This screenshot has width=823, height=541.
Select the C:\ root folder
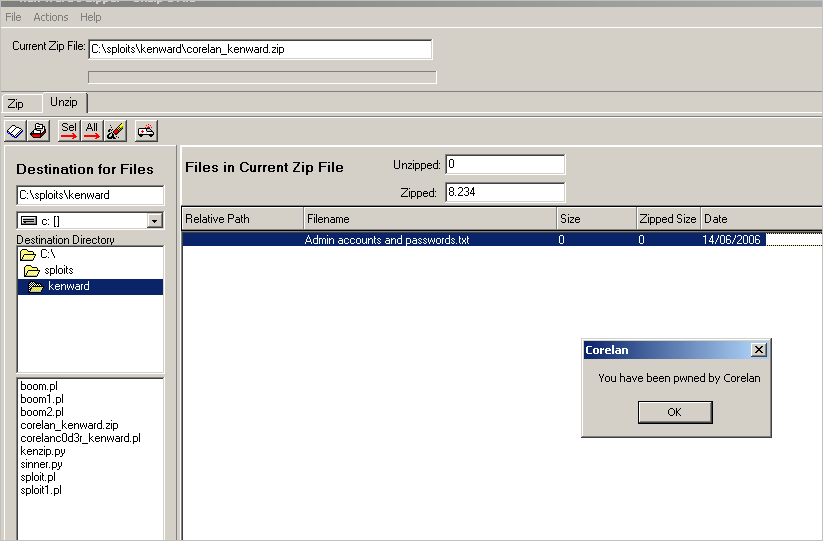tap(47, 255)
